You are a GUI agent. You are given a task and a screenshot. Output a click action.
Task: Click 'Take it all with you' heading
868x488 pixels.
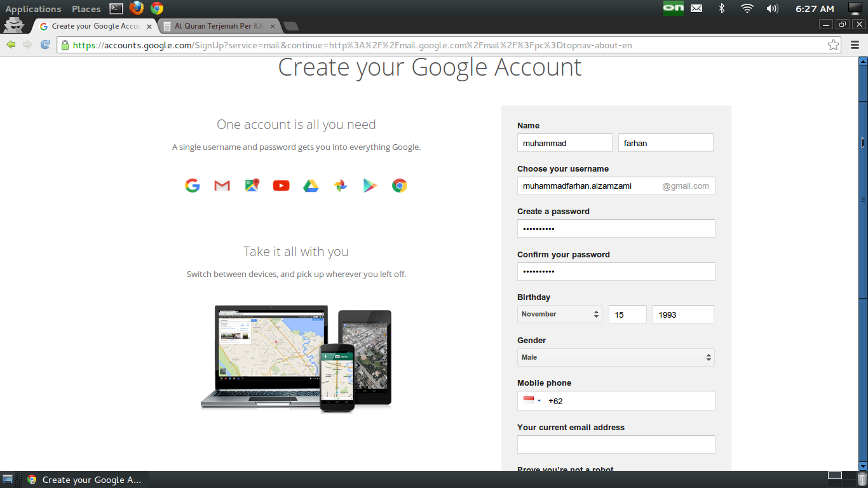click(x=296, y=252)
